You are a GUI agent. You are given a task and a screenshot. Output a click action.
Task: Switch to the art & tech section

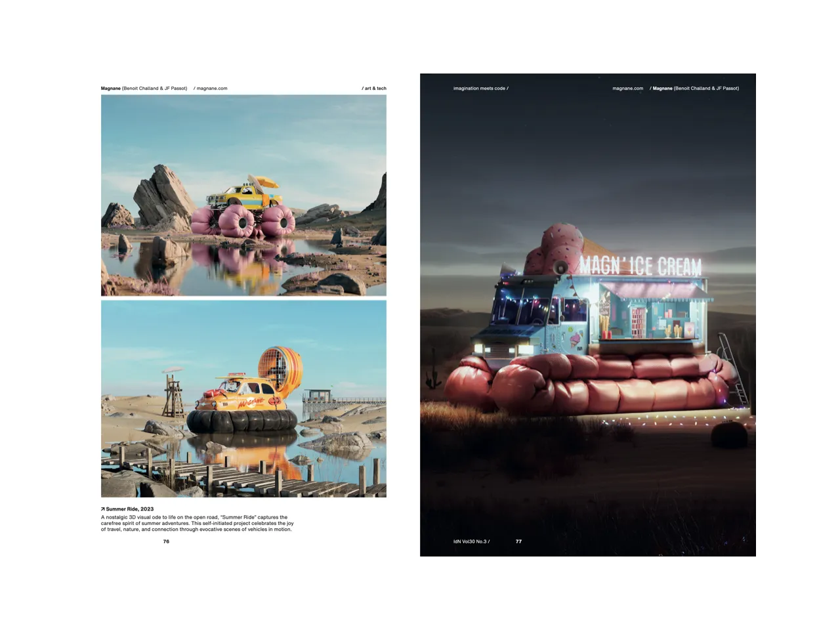pyautogui.click(x=376, y=88)
